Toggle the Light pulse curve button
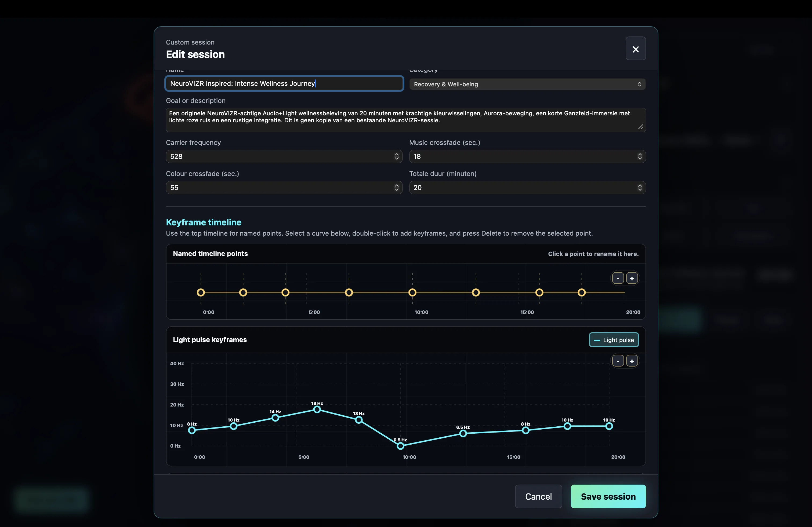812x527 pixels. point(614,340)
